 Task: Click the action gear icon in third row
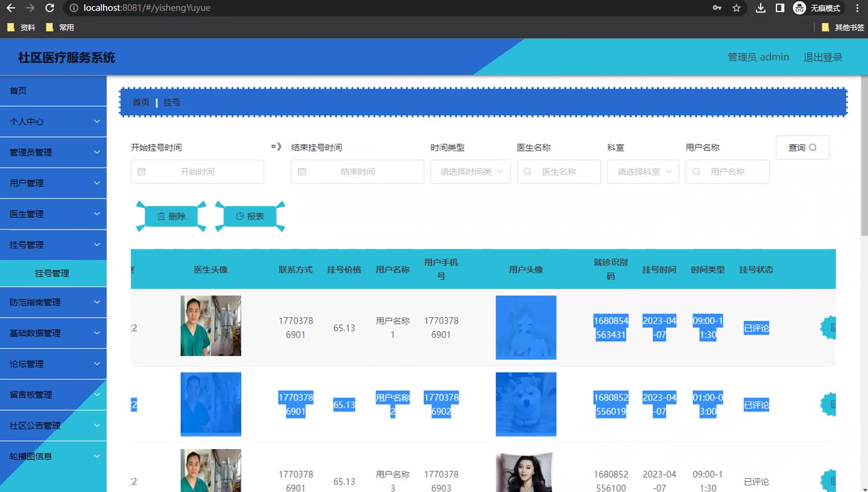coord(828,481)
